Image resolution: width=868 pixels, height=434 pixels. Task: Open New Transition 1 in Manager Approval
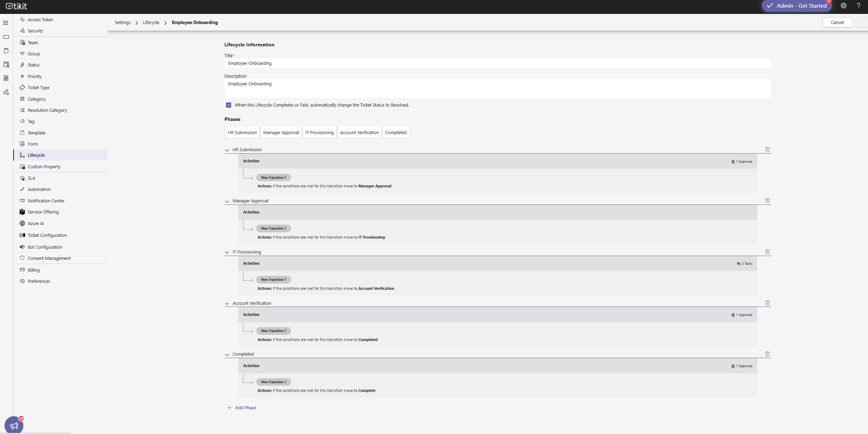tap(274, 228)
